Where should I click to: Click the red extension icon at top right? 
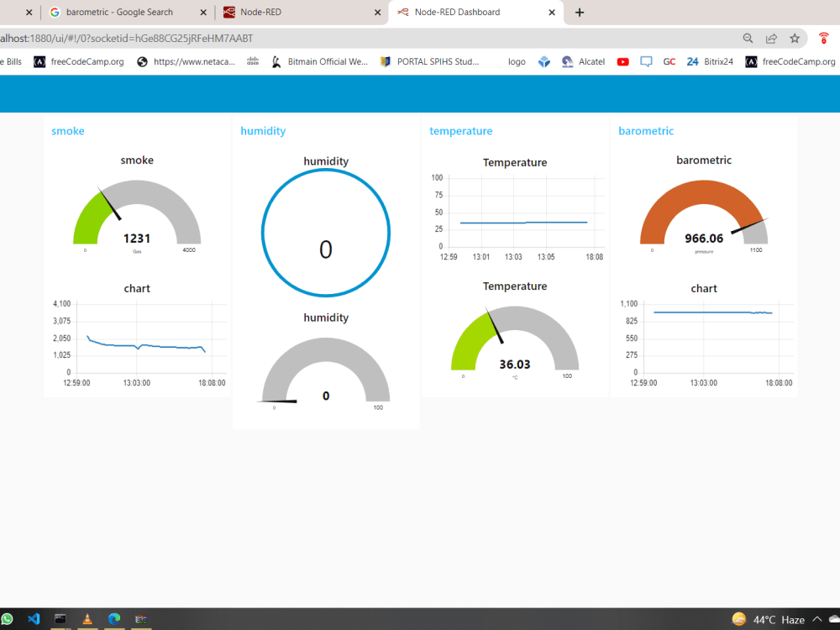pos(823,38)
